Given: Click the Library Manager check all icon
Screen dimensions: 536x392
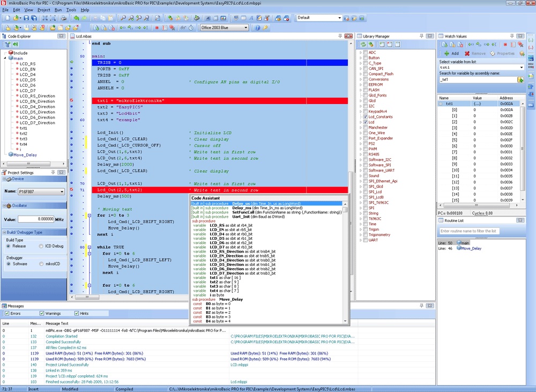Looking at the screenshot, I should [x=382, y=44].
